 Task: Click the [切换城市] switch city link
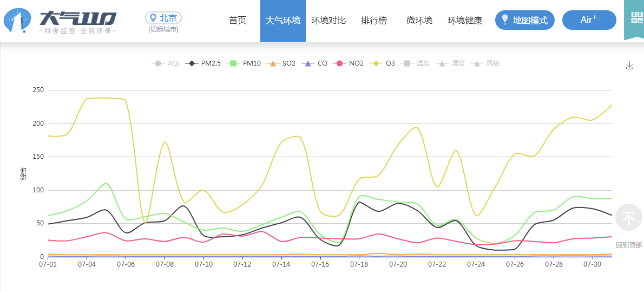[163, 30]
